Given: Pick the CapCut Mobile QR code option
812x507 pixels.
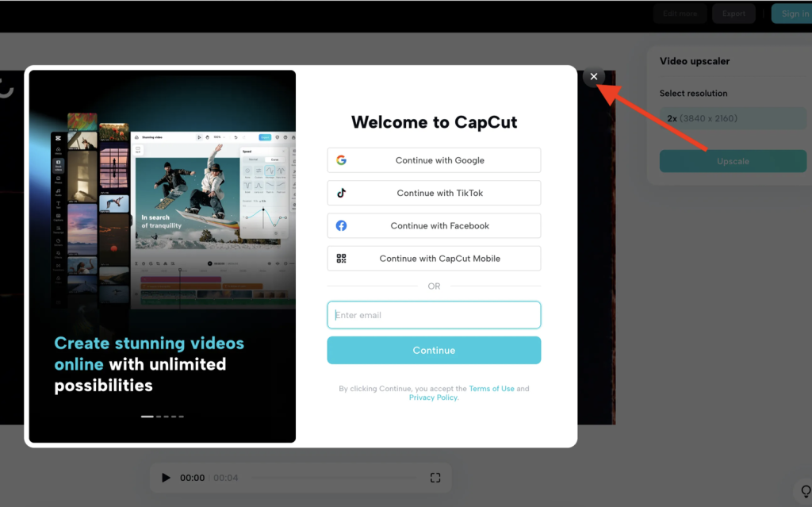Looking at the screenshot, I should (x=434, y=259).
